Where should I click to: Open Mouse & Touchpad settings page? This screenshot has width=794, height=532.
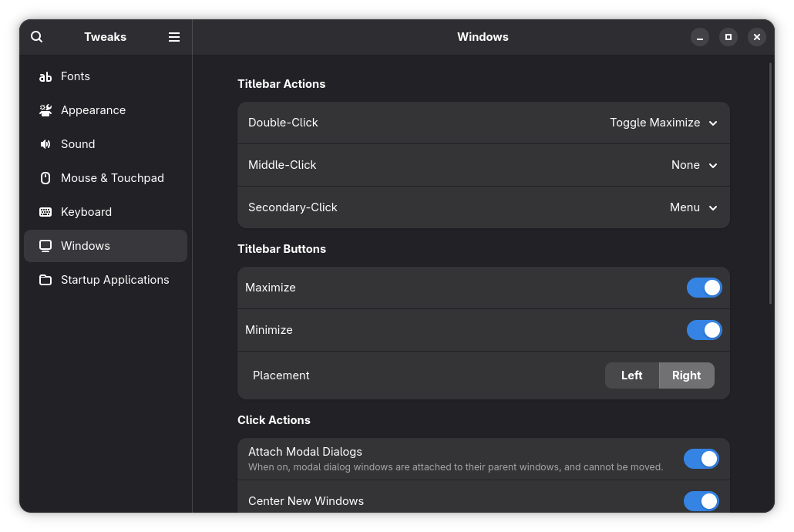pos(106,178)
